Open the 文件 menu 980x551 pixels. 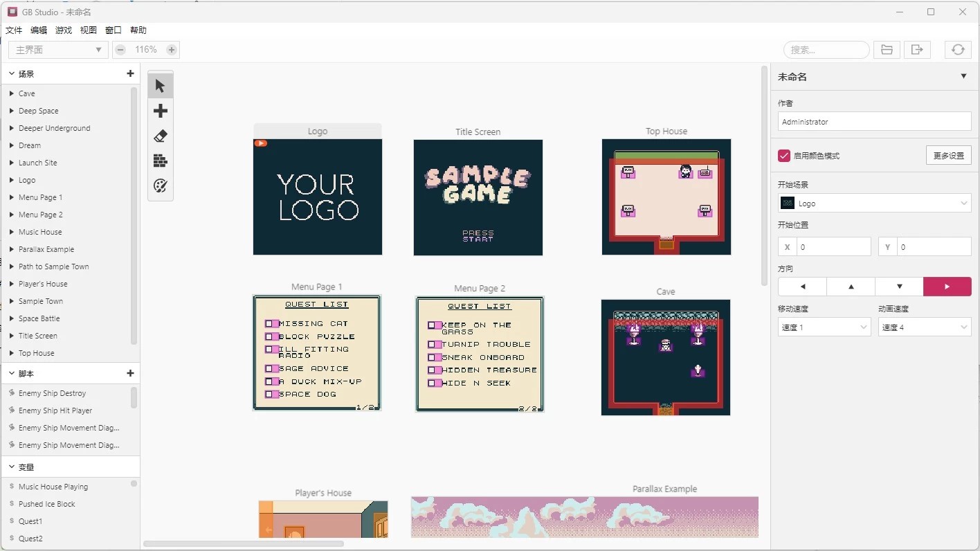tap(14, 30)
